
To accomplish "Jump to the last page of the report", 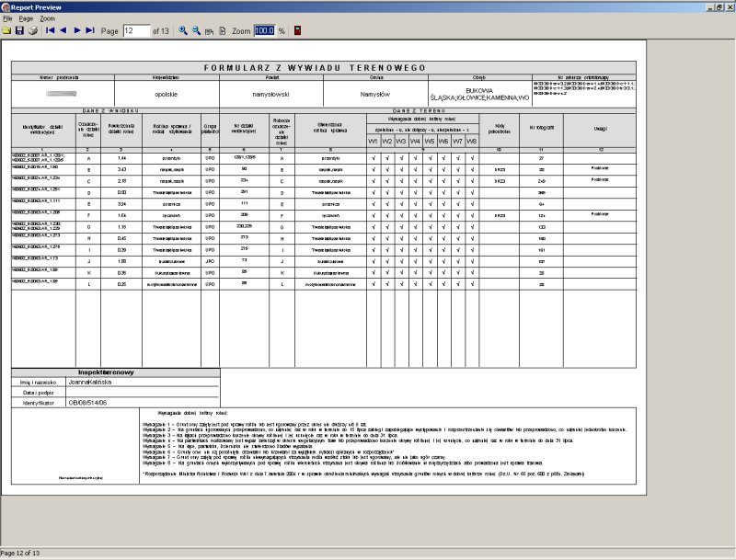I will [x=90, y=30].
